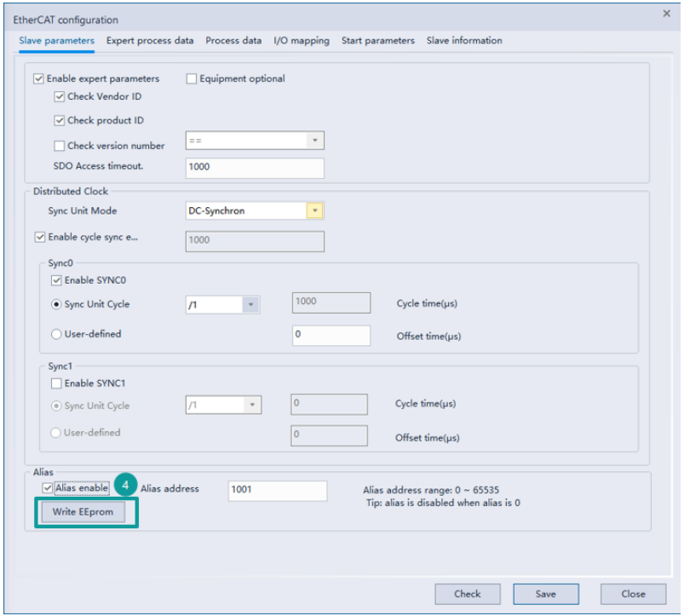Expand the Sync Unit Mode dropdown

coord(315,211)
